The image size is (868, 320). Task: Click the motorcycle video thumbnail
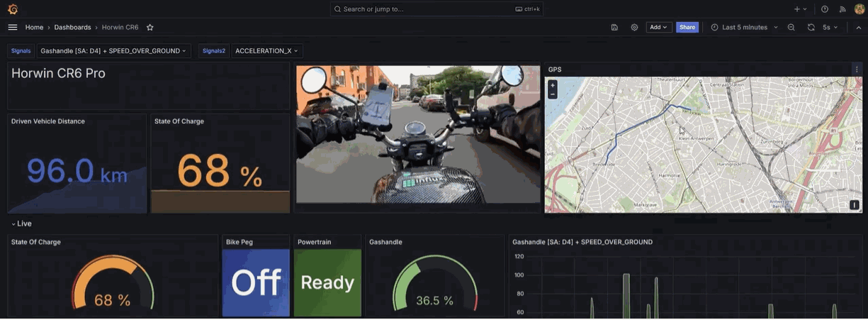pyautogui.click(x=418, y=135)
